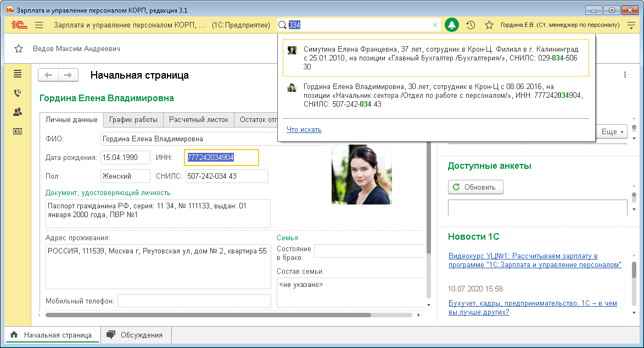This screenshot has width=644, height=348.
Task: Click the passport document text box
Action: tap(158, 213)
